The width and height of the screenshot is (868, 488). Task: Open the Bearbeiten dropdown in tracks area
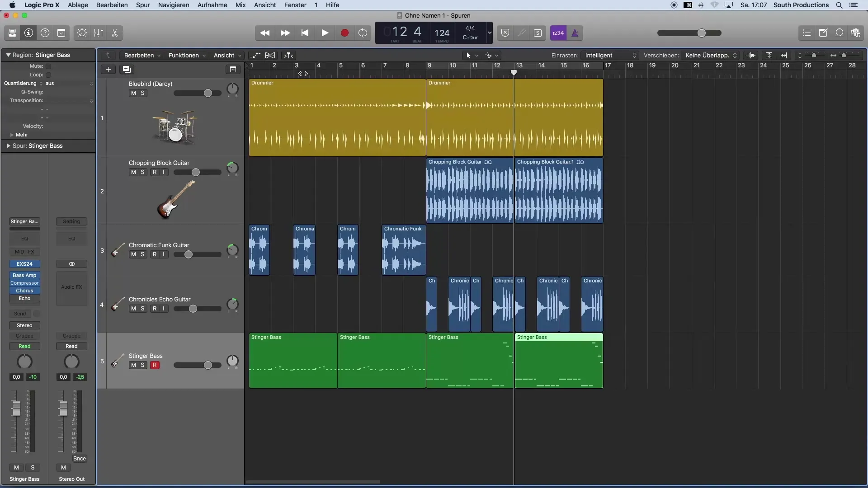(x=142, y=55)
